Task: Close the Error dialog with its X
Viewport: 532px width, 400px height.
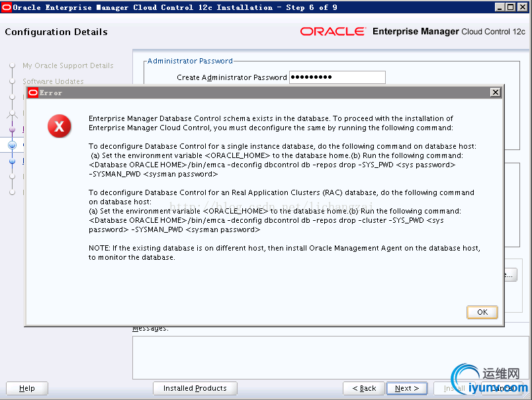Action: [496, 92]
